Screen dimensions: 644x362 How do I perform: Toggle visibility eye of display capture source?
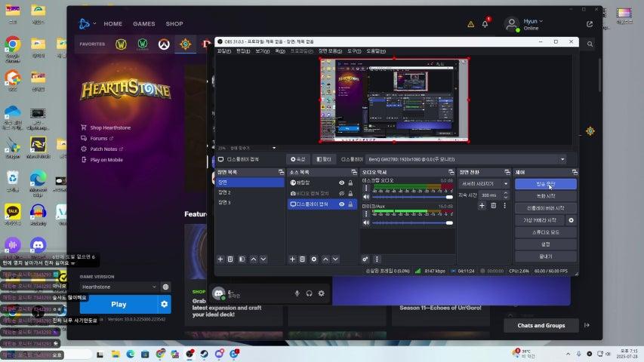pyautogui.click(x=341, y=204)
